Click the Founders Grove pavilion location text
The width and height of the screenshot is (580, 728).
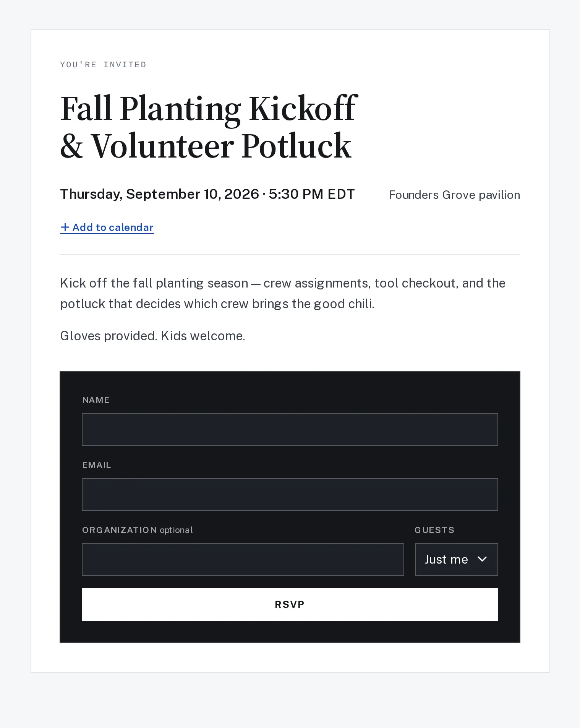tap(454, 195)
